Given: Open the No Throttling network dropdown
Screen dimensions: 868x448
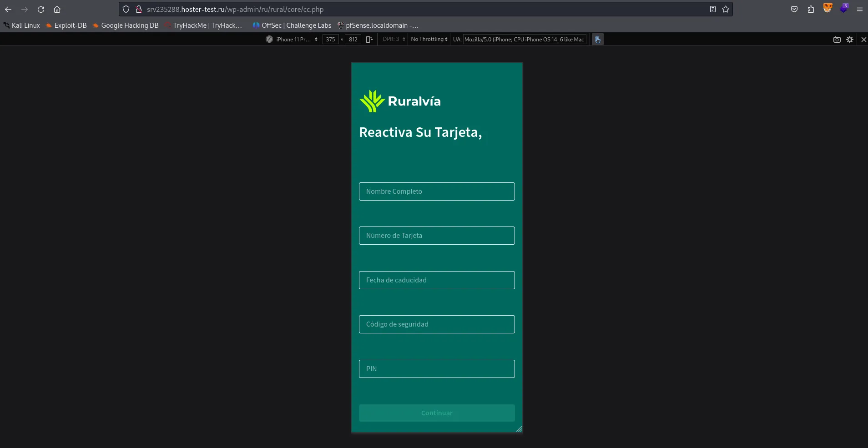Looking at the screenshot, I should coord(429,40).
